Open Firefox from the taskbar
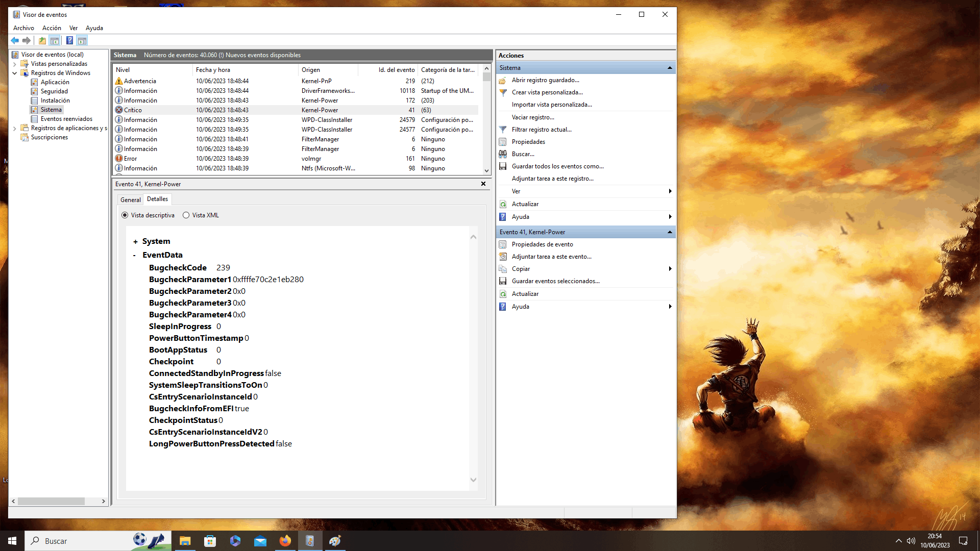 click(285, 541)
